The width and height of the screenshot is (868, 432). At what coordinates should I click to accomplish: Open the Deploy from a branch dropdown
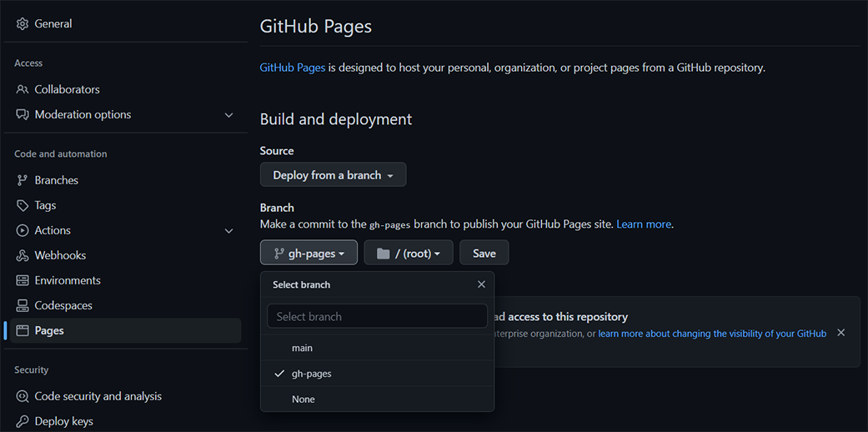333,174
